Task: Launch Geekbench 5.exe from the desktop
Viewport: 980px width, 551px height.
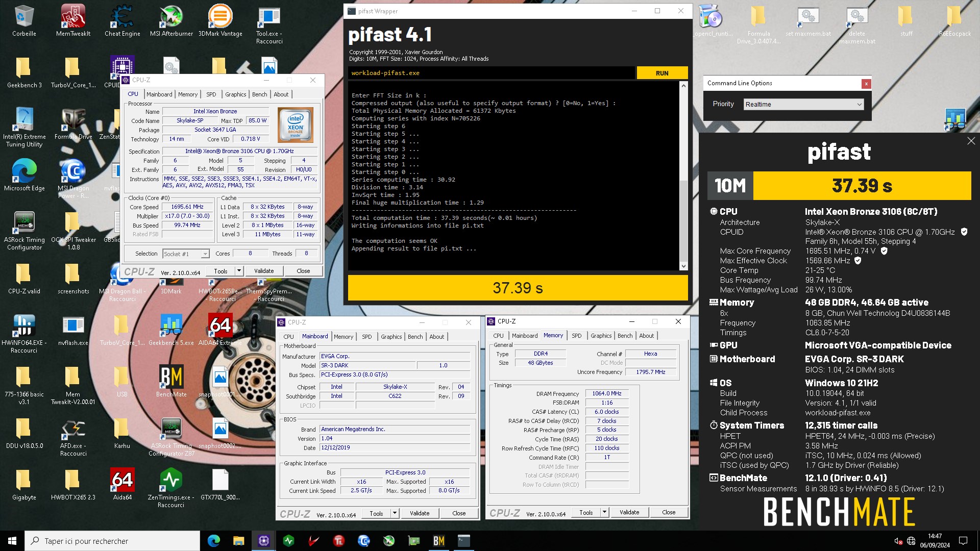Action: 171,330
